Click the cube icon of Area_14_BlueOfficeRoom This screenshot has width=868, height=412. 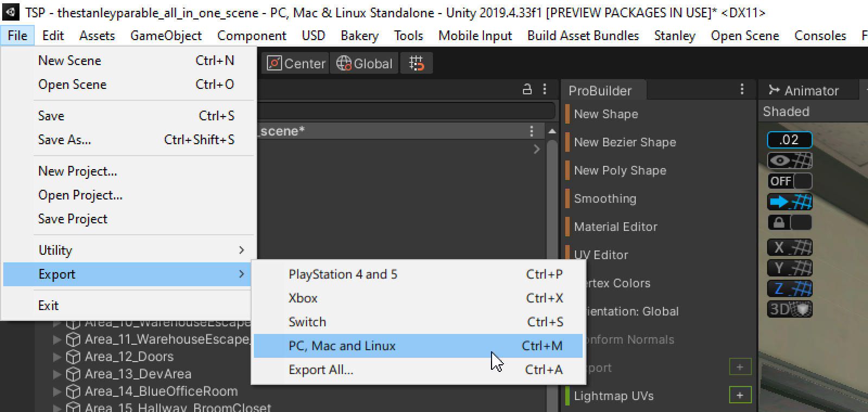coord(73,391)
